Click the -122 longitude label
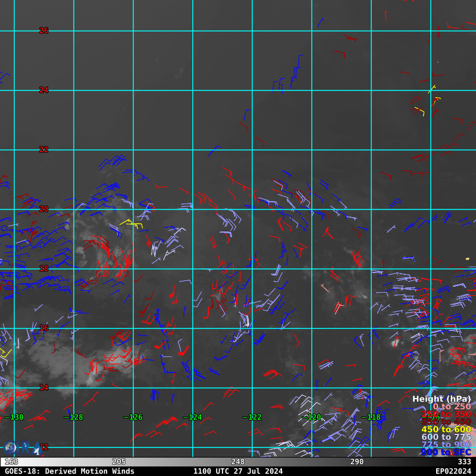 click(252, 417)
